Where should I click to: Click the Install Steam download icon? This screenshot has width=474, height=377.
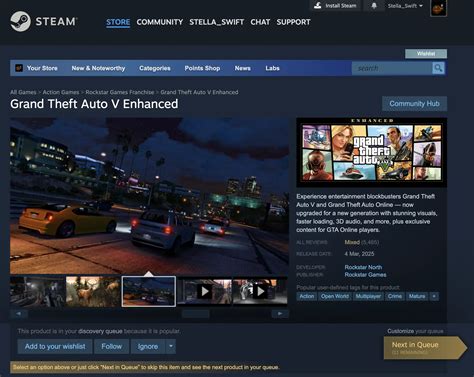click(318, 5)
